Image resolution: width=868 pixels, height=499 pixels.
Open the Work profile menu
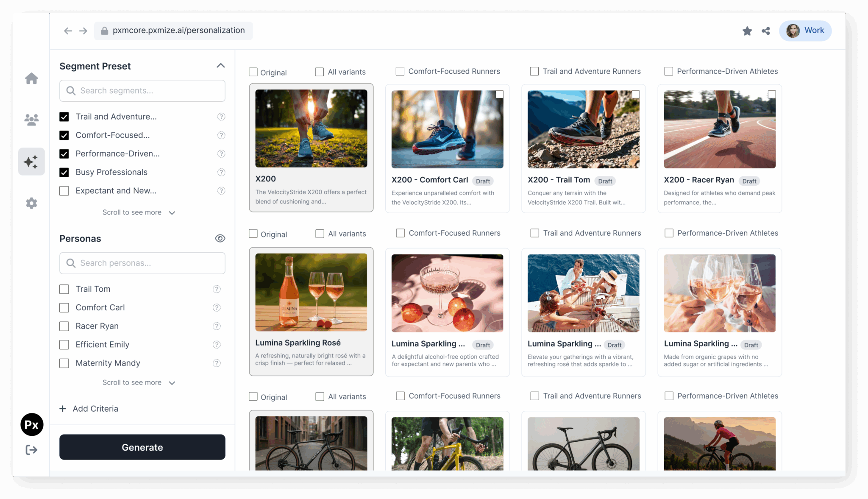(805, 31)
